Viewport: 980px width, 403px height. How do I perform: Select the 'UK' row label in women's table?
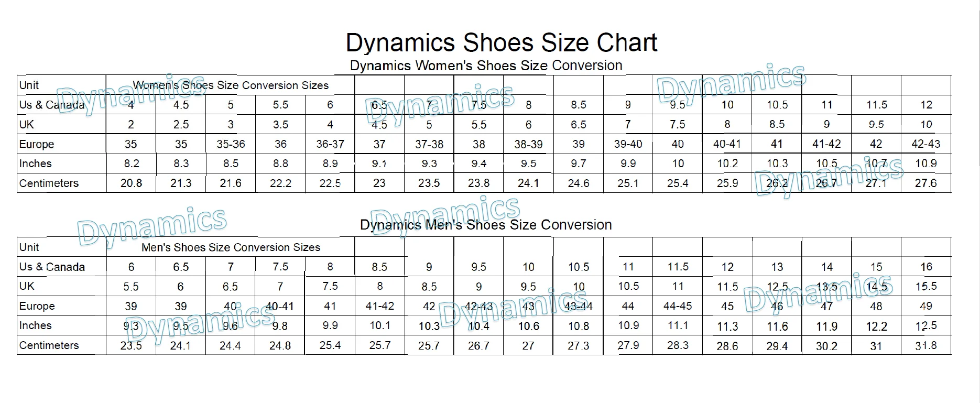click(x=27, y=124)
